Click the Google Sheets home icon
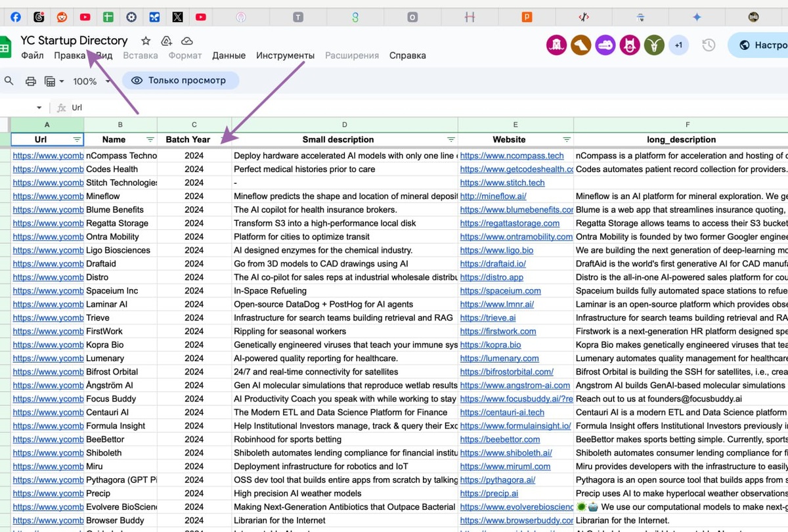This screenshot has width=788, height=532. (x=4, y=47)
